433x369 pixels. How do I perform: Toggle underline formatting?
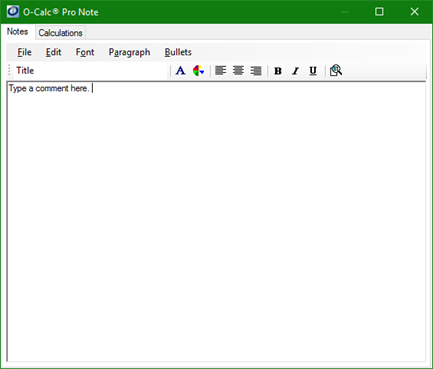coord(313,71)
